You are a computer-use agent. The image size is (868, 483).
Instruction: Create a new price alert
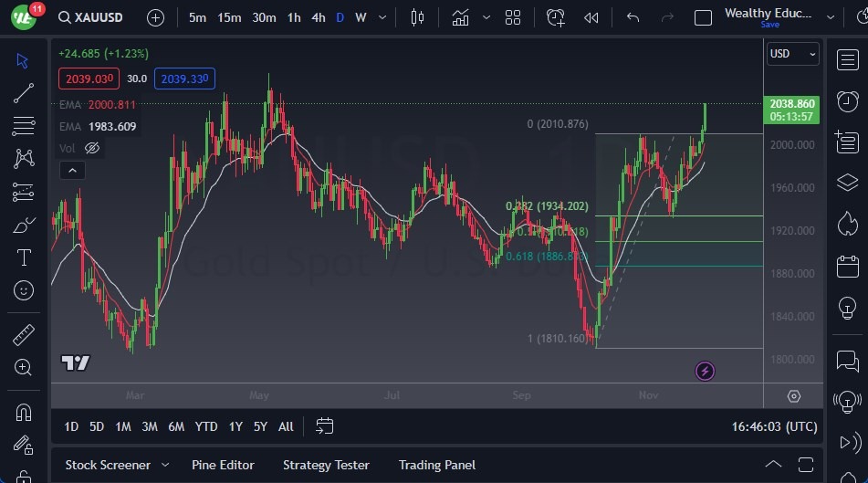(555, 17)
